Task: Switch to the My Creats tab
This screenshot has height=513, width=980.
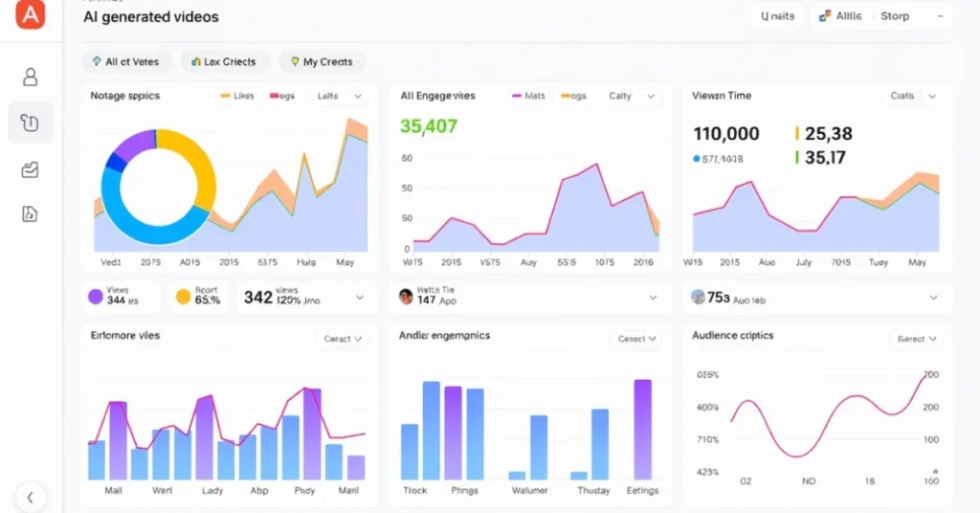Action: pos(322,62)
